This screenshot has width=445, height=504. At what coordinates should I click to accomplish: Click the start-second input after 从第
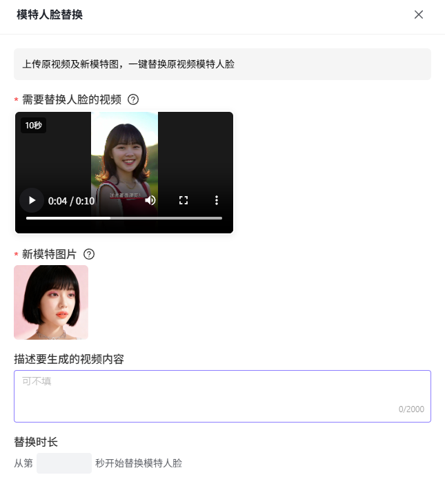click(x=64, y=463)
